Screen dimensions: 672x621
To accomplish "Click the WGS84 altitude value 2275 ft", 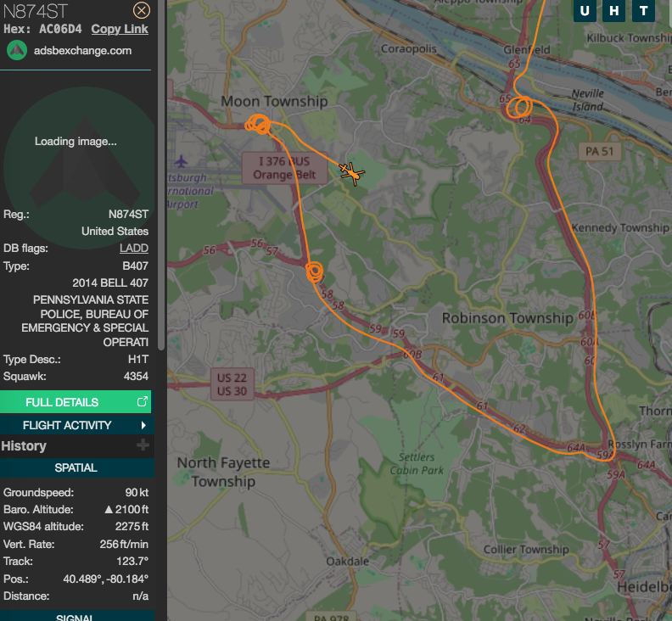I will click(x=132, y=526).
